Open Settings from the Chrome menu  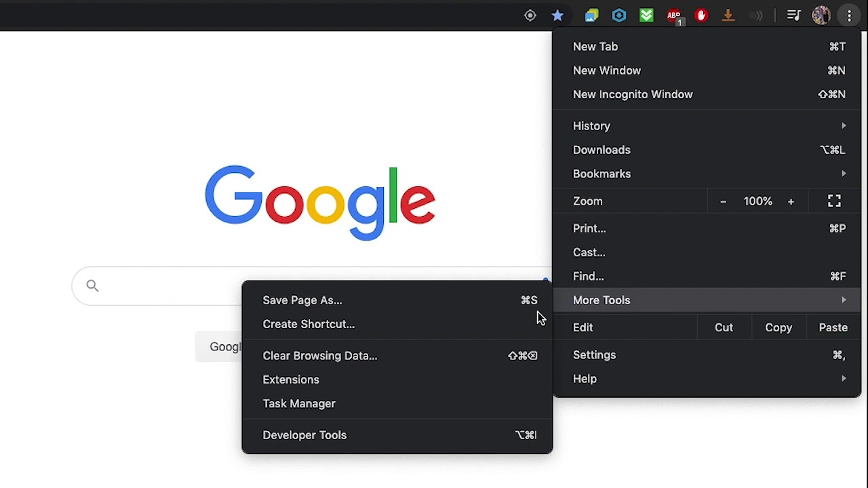707,355
